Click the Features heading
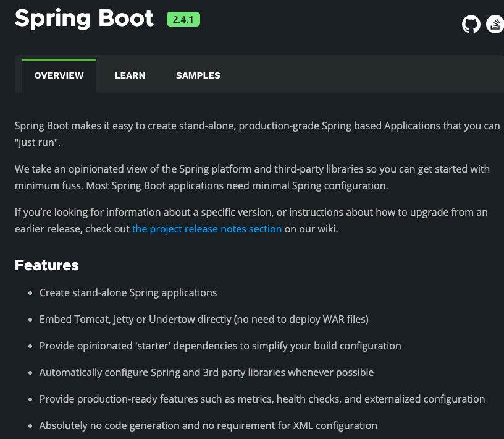 point(46,265)
